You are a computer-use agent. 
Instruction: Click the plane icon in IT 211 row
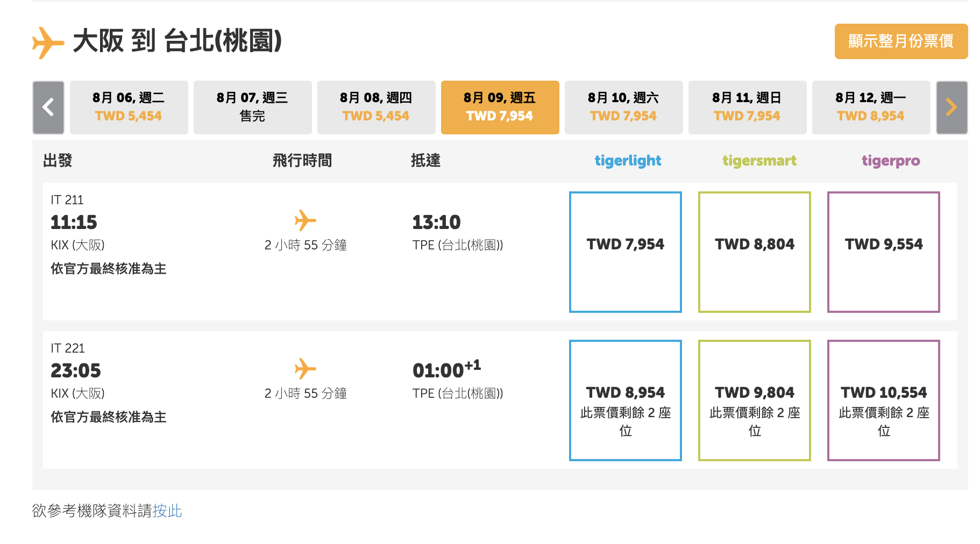click(x=305, y=220)
